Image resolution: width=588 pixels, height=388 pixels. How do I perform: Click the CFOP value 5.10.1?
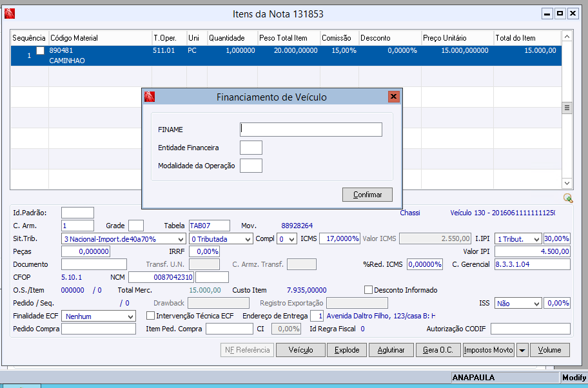pyautogui.click(x=72, y=277)
